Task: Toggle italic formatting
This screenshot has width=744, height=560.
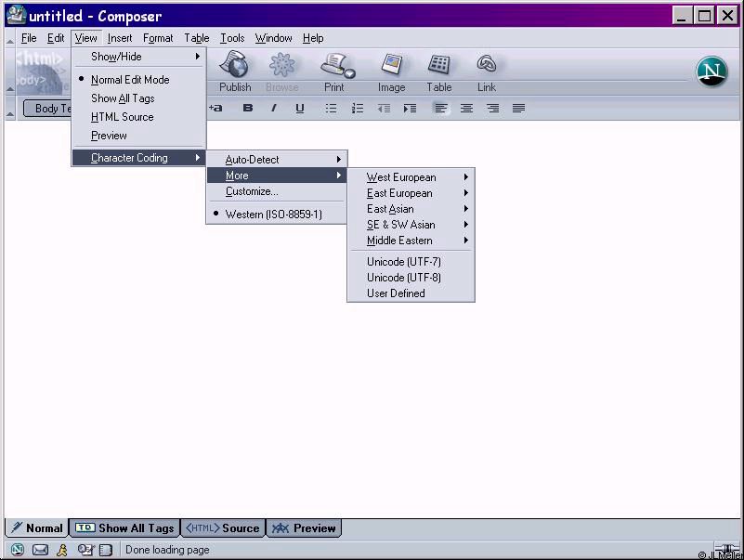Action: click(274, 109)
